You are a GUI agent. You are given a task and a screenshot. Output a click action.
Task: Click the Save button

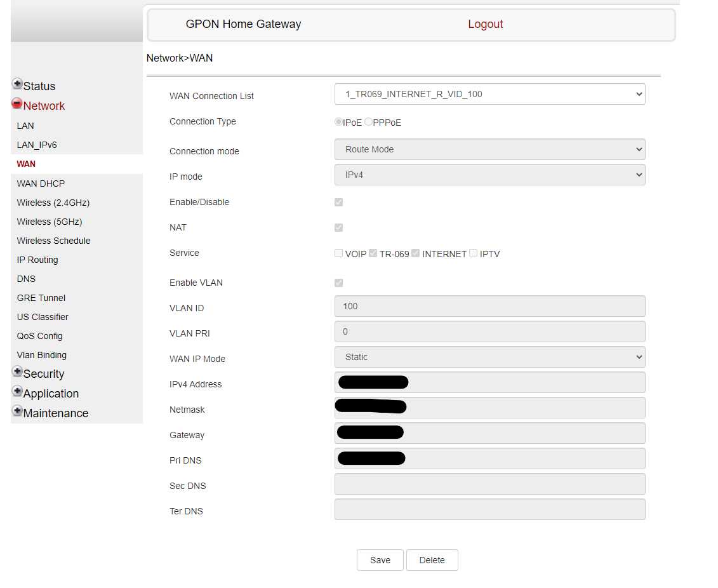(x=380, y=560)
